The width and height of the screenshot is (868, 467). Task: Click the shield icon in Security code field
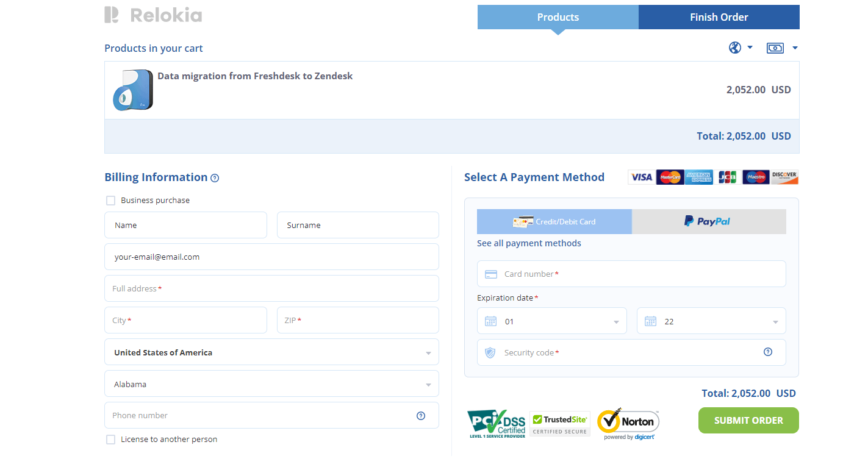point(490,352)
